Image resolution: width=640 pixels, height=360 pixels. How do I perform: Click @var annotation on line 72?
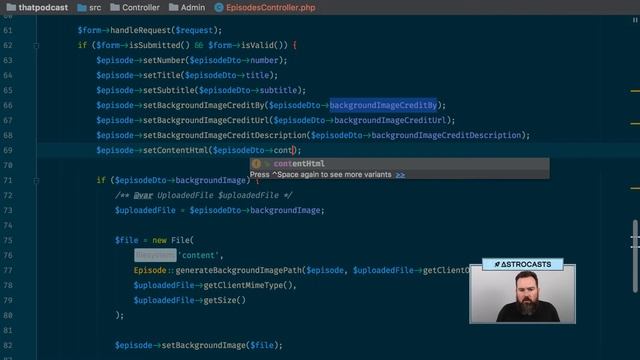click(143, 196)
